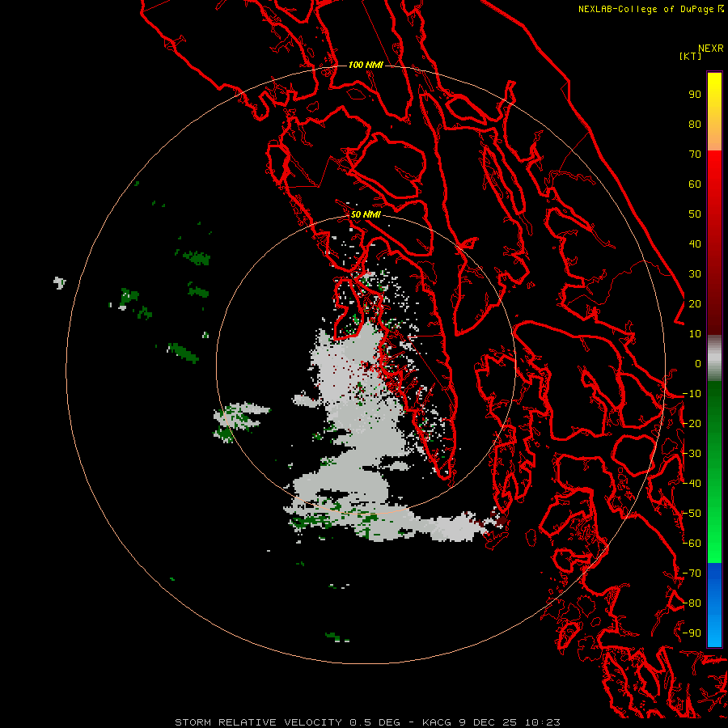Click the -20 value on velocity scale
This screenshot has width=728, height=728.
pos(692,424)
